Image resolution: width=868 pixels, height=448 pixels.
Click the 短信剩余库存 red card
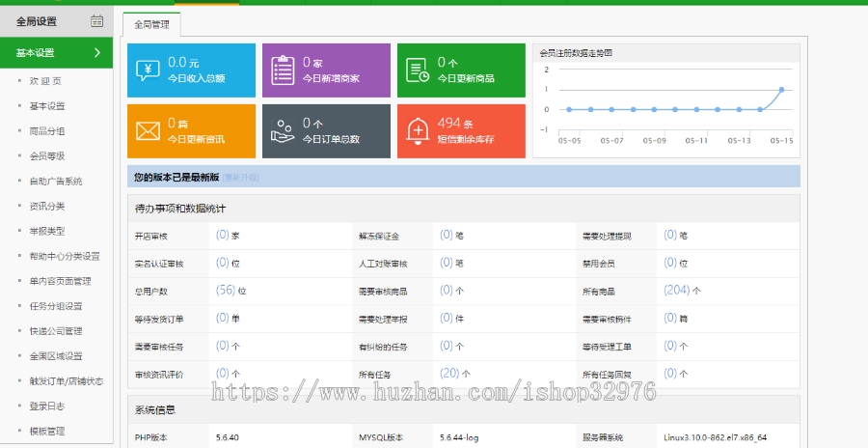[x=461, y=131]
